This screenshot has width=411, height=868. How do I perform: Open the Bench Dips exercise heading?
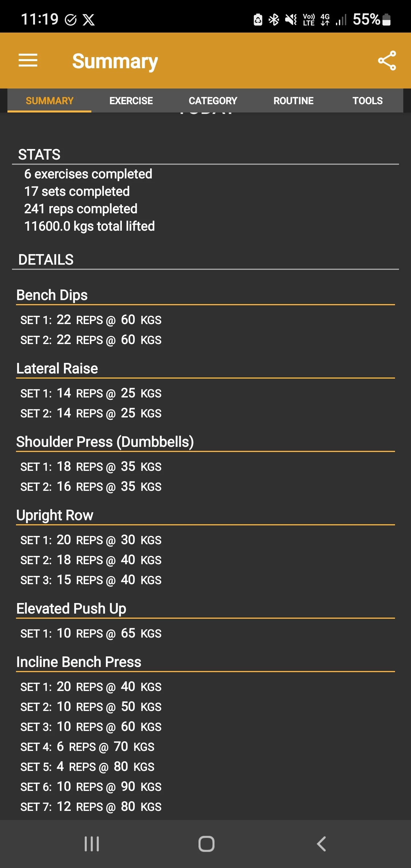[x=52, y=295]
